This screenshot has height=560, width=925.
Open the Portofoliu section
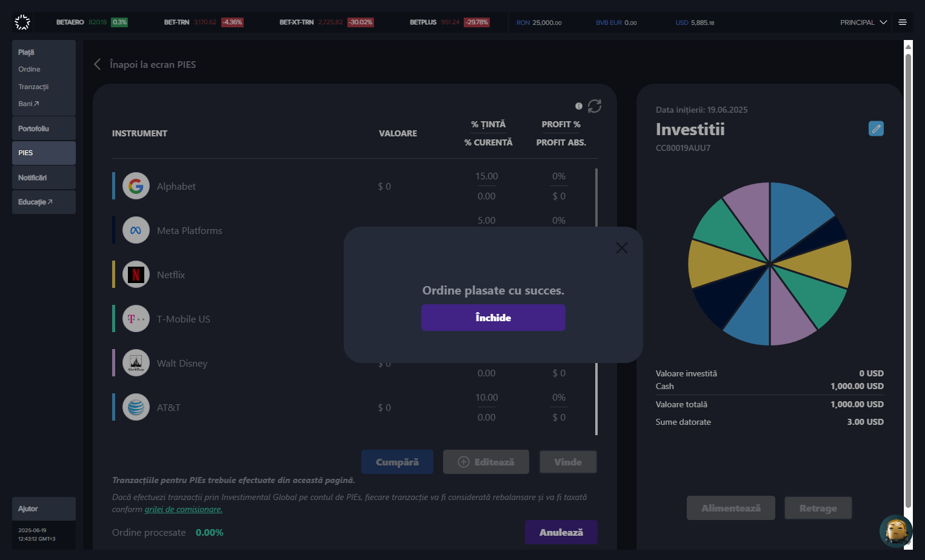click(44, 128)
